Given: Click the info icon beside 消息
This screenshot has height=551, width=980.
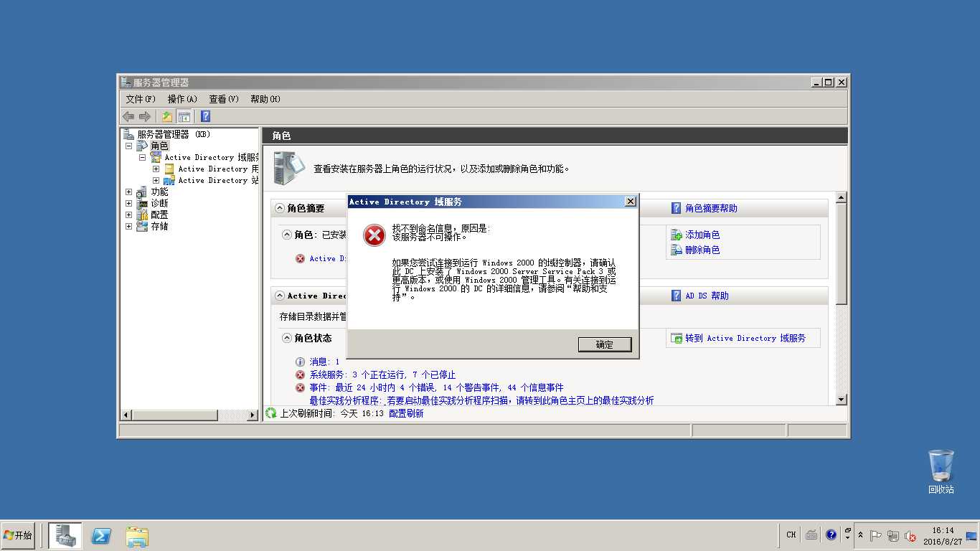Looking at the screenshot, I should (300, 362).
